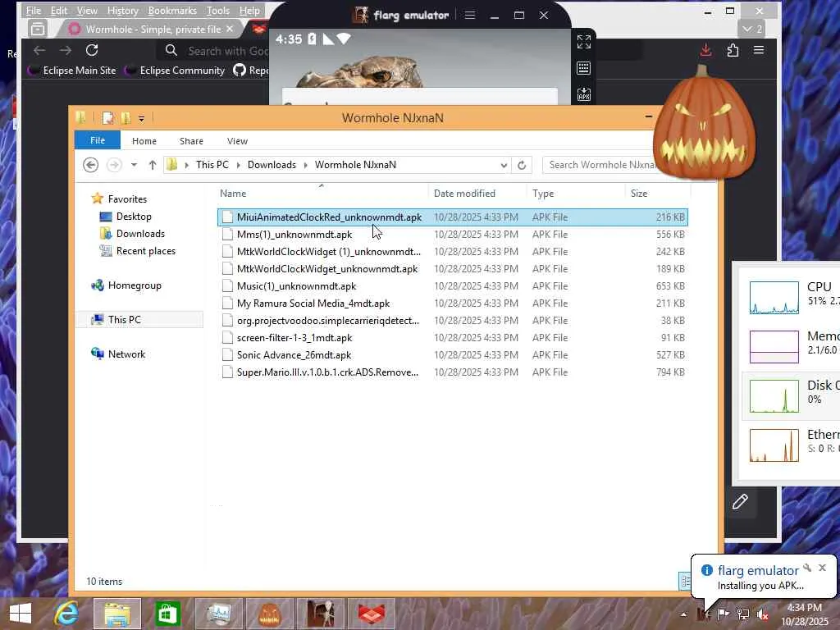Sort files by Size column
Viewport: 840px width, 630px height.
coord(657,194)
